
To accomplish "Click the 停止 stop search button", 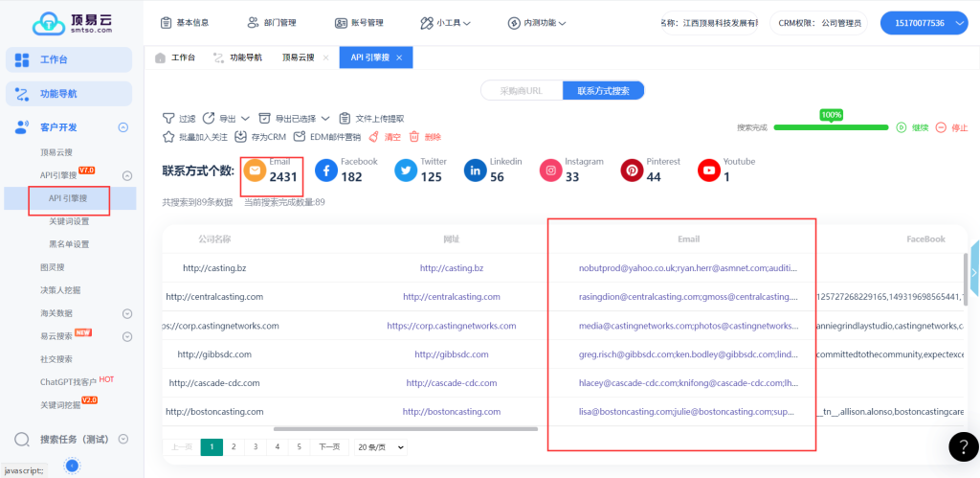I will click(x=951, y=127).
